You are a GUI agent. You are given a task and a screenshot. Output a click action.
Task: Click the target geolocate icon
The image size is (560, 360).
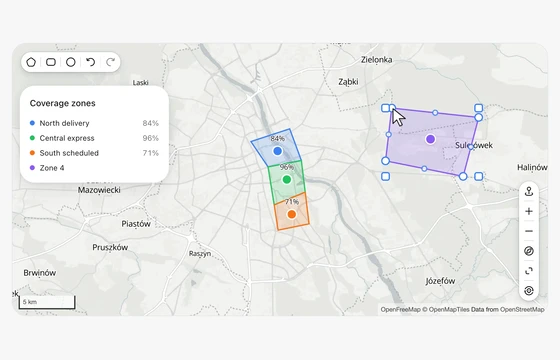pyautogui.click(x=529, y=291)
